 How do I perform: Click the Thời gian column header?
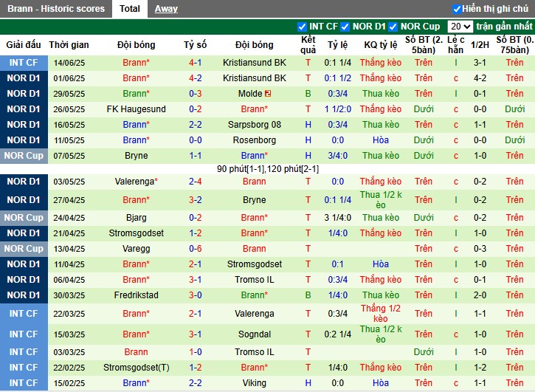pyautogui.click(x=69, y=45)
